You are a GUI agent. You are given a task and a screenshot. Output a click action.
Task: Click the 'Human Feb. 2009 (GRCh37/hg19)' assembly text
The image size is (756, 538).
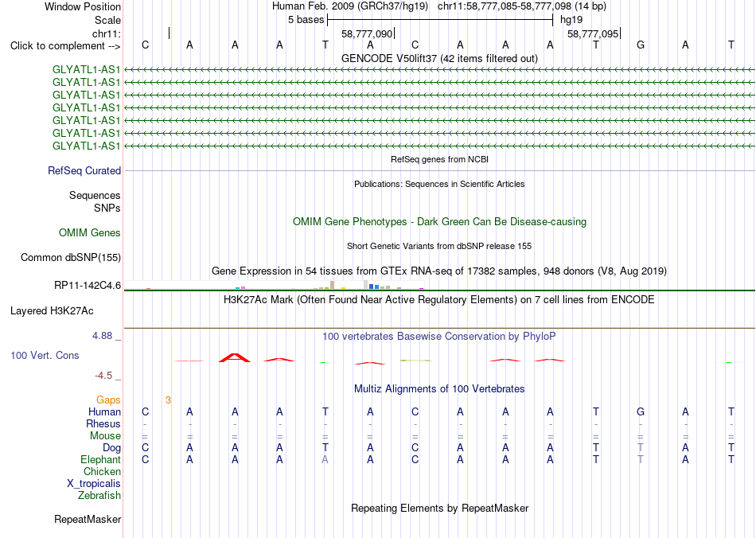coord(350,6)
